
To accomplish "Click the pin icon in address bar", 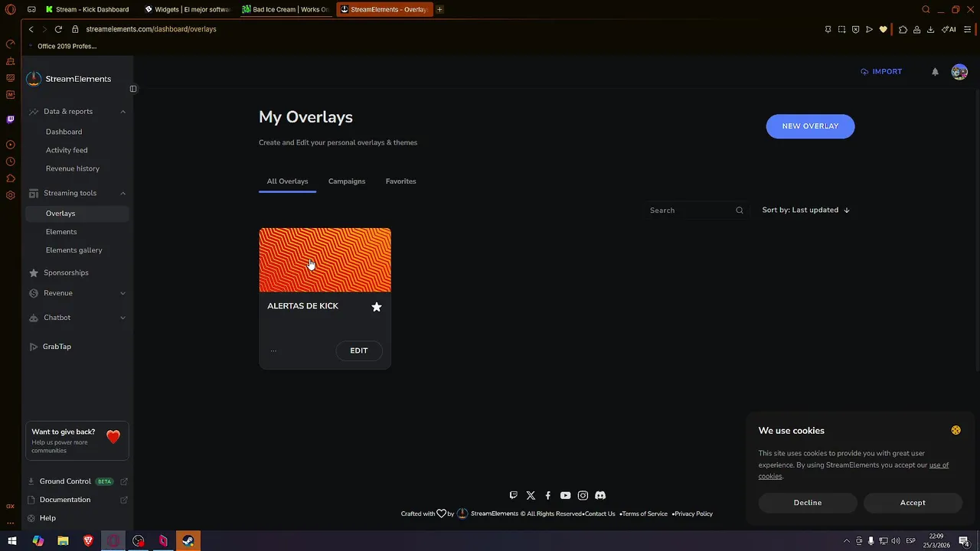I will (828, 29).
